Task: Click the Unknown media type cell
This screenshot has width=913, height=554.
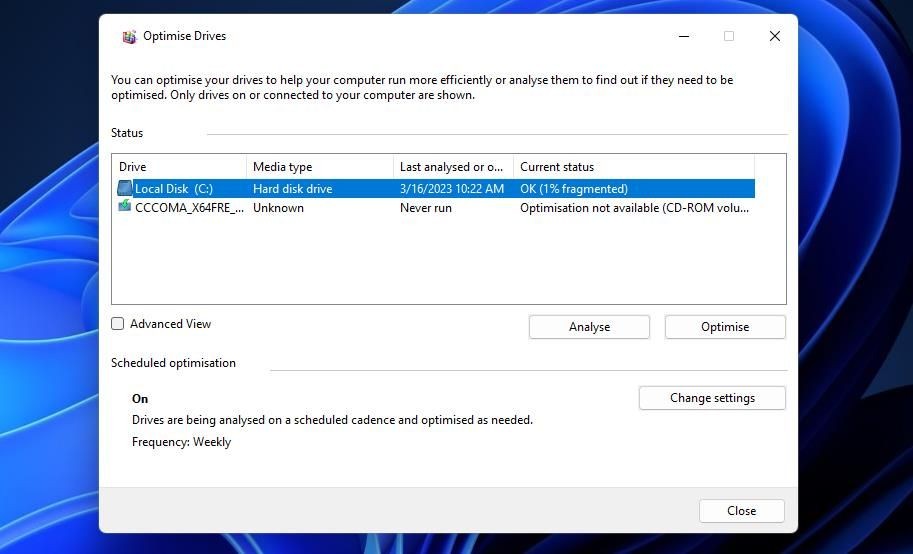Action: click(278, 208)
